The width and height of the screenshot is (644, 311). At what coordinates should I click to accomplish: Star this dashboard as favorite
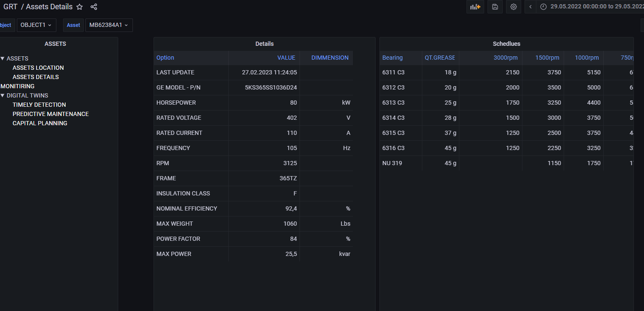(x=80, y=7)
